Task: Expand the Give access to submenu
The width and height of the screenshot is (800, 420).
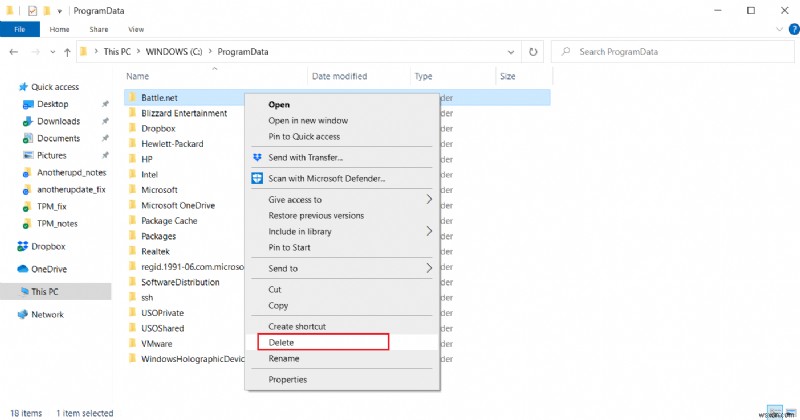Action: coord(430,199)
